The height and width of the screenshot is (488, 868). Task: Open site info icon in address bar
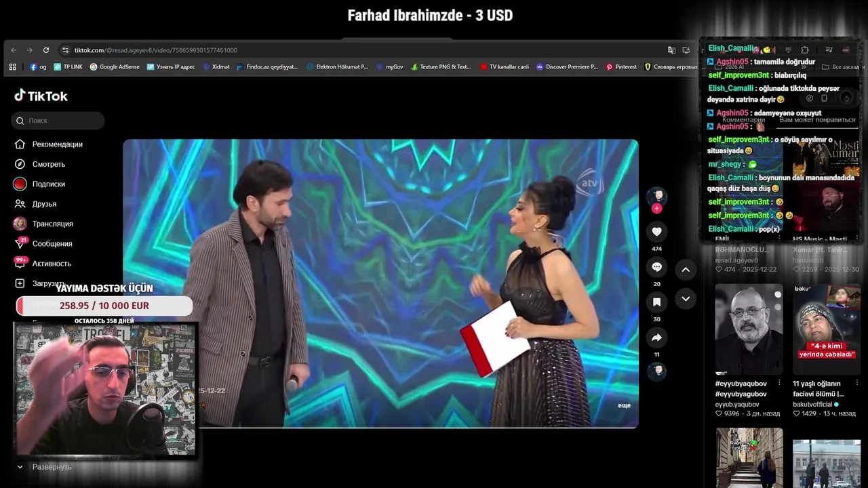click(x=65, y=50)
